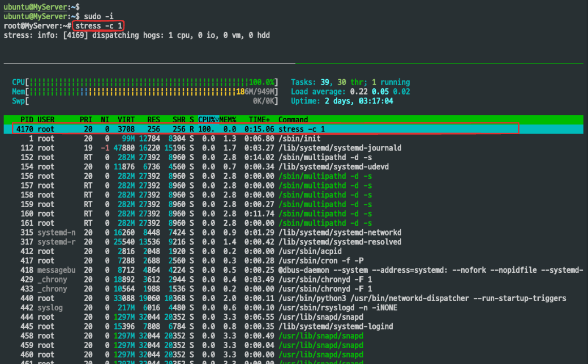Click the stress -c 1 command at prompt
588x364 pixels.
click(98, 26)
